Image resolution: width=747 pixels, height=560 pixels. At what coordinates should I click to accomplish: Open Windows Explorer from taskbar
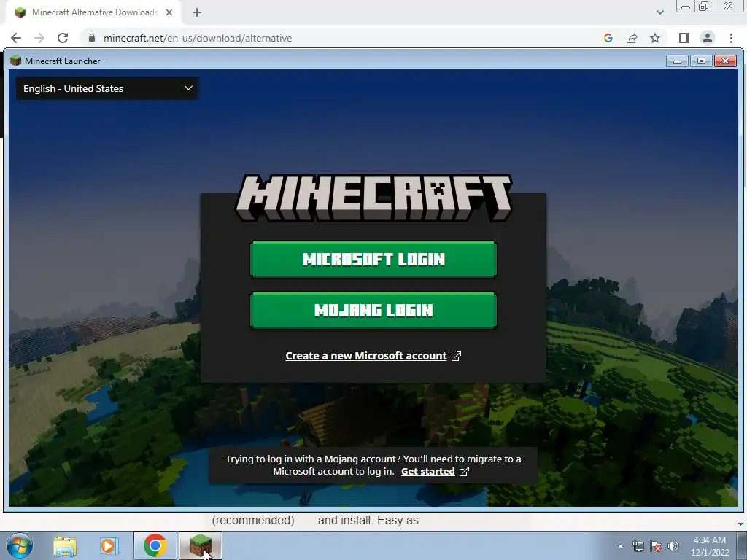coord(65,546)
